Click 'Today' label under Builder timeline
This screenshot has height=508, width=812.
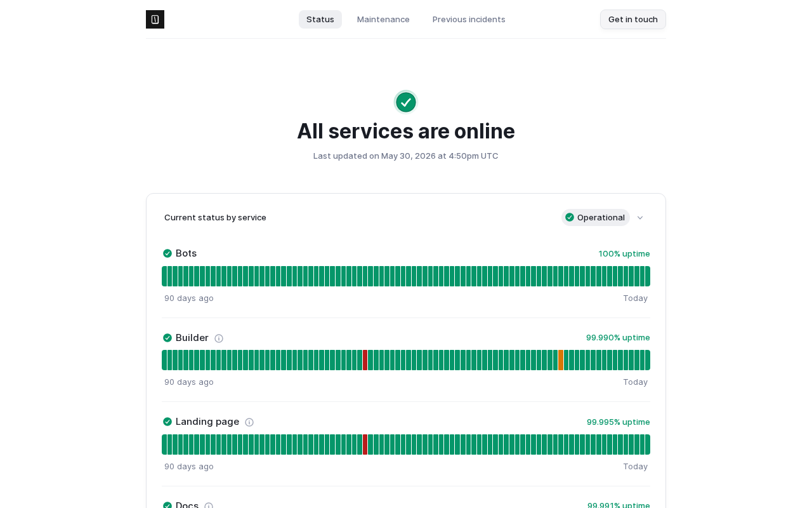pyautogui.click(x=635, y=382)
